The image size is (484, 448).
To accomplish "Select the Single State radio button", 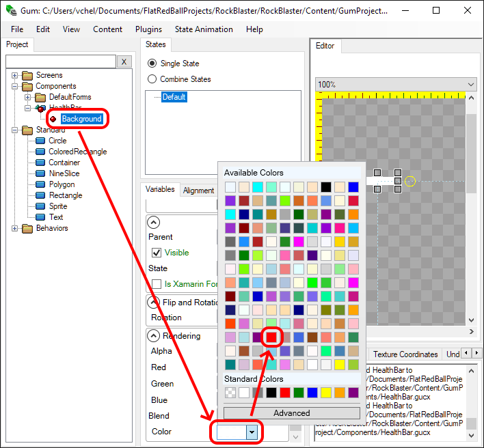I will [152, 64].
